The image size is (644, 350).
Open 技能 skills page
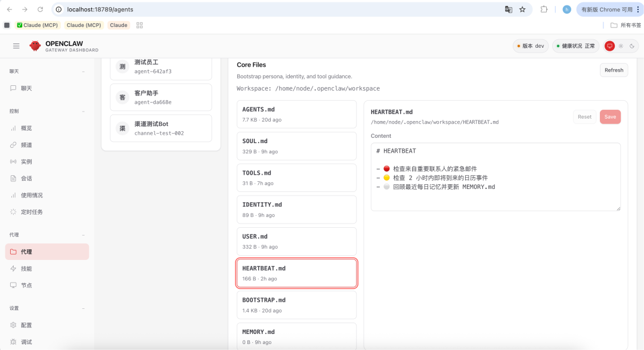tap(47, 269)
